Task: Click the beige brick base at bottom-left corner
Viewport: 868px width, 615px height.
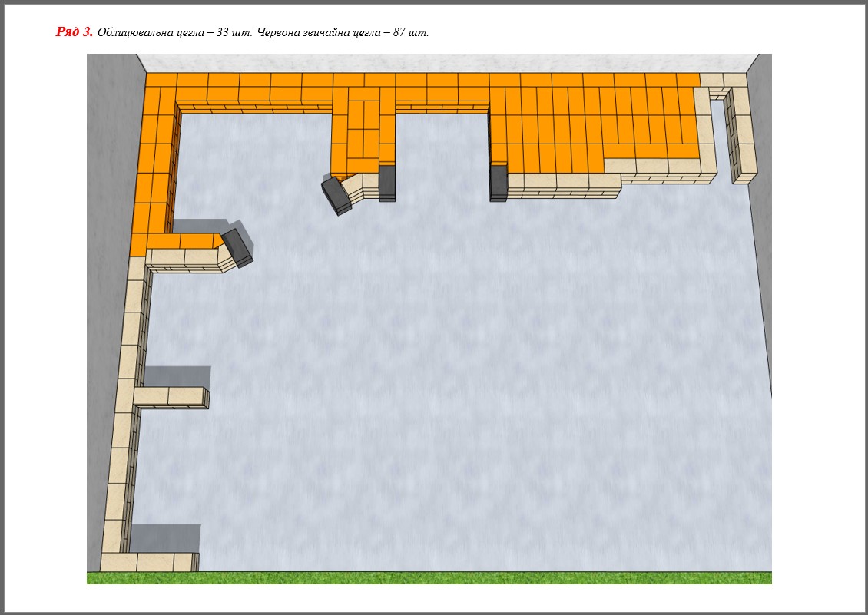Action: pos(148,562)
